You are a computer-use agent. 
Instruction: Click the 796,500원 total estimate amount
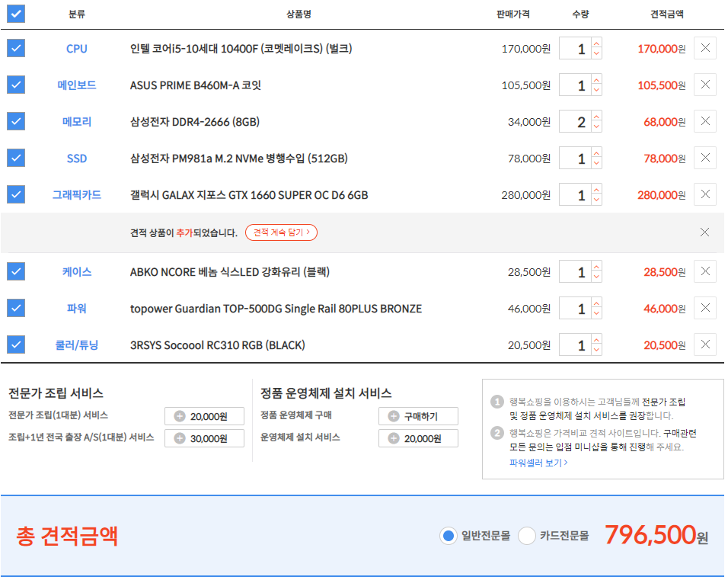point(656,535)
